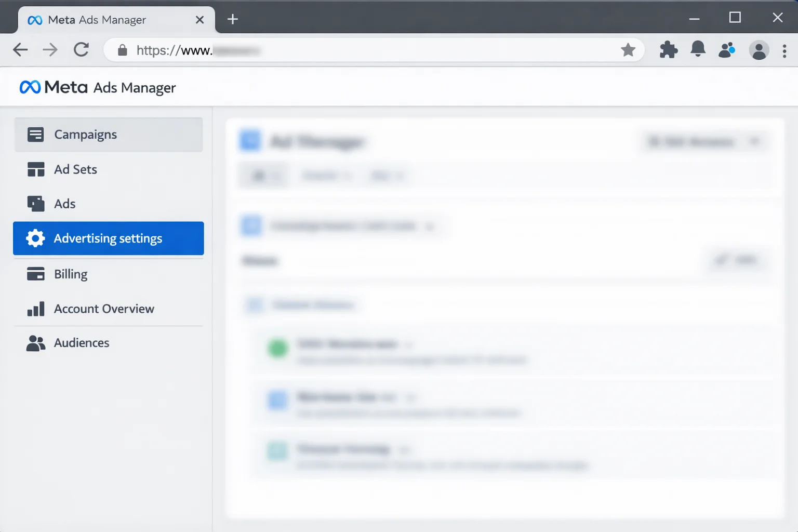This screenshot has height=532, width=798.
Task: Open the dropdown arrow beside the campaign name
Action: click(430, 226)
